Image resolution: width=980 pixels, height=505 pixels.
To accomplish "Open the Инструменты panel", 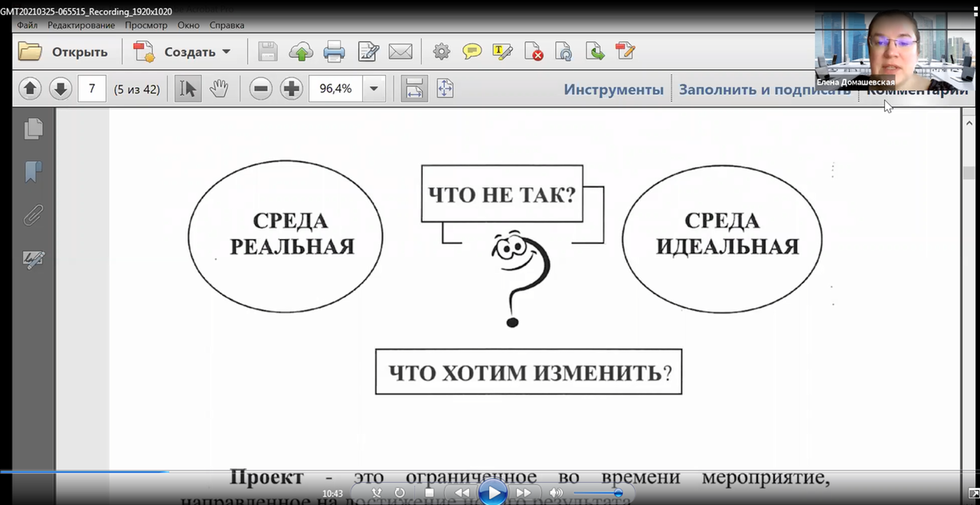I will (614, 90).
